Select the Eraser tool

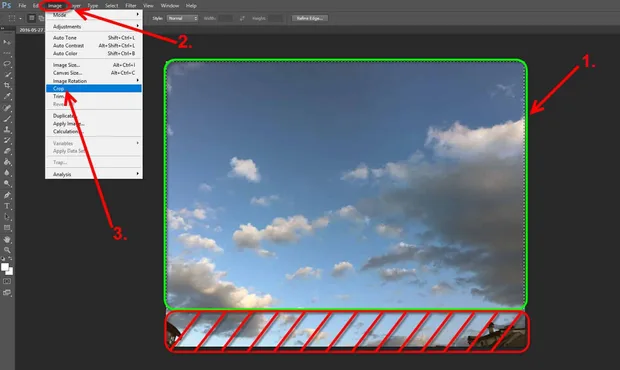point(7,151)
